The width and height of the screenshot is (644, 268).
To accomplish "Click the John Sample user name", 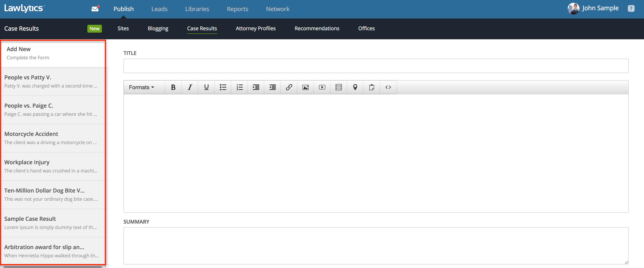I will [x=600, y=8].
